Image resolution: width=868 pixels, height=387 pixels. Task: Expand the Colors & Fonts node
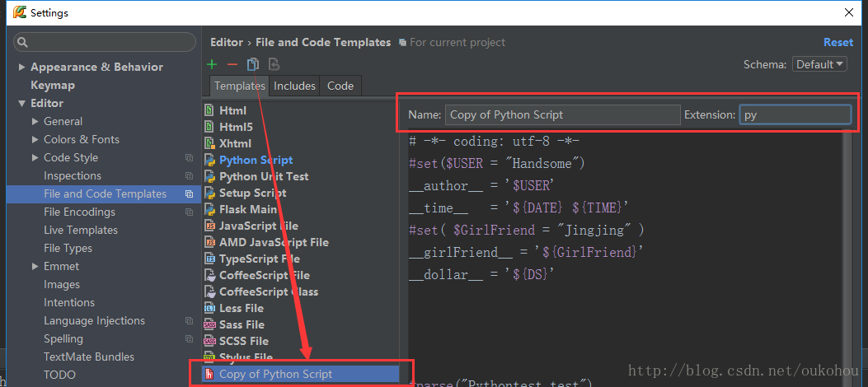[35, 139]
